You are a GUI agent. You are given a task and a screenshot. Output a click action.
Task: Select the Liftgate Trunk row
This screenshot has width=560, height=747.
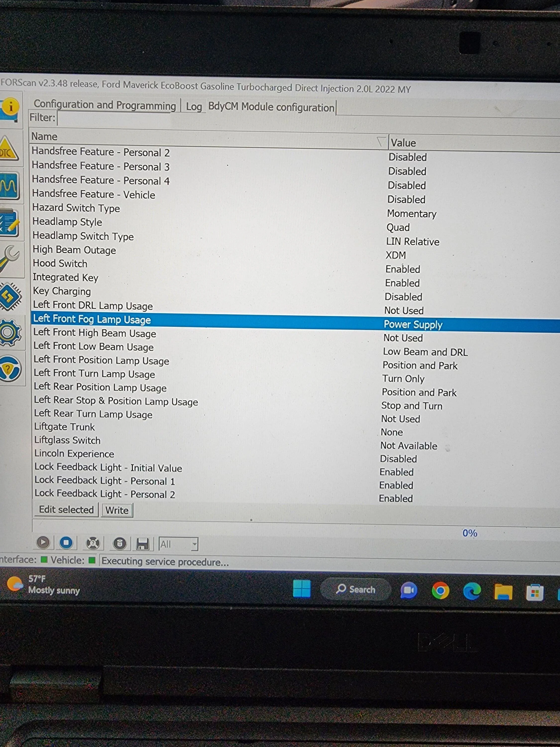click(295, 429)
